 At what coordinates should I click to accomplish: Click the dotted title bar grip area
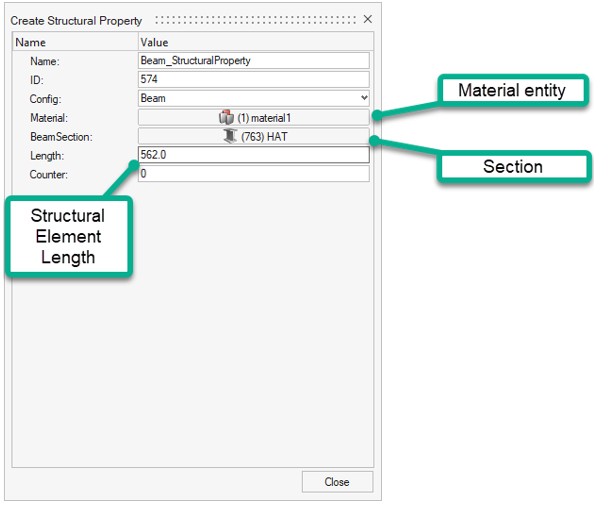256,20
